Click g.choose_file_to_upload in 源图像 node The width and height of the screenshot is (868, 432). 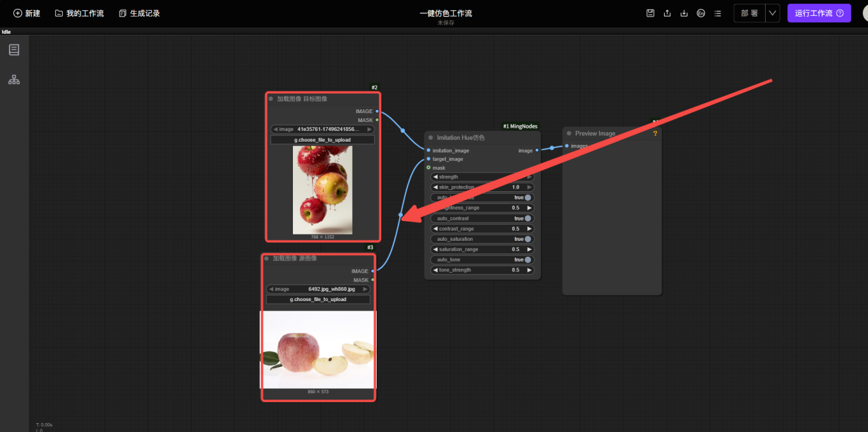point(318,299)
